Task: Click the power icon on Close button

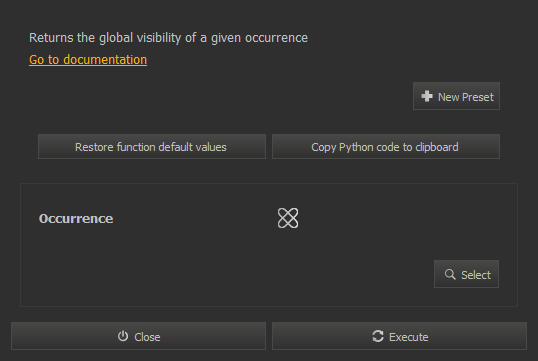Action: click(x=123, y=336)
